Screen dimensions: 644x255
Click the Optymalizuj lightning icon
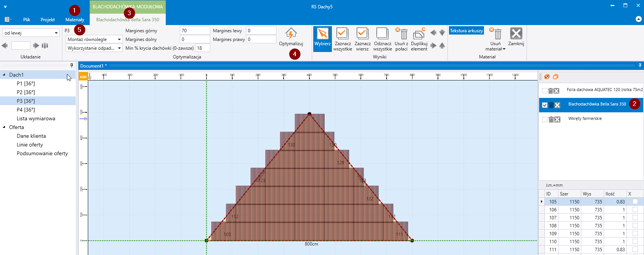click(x=291, y=34)
